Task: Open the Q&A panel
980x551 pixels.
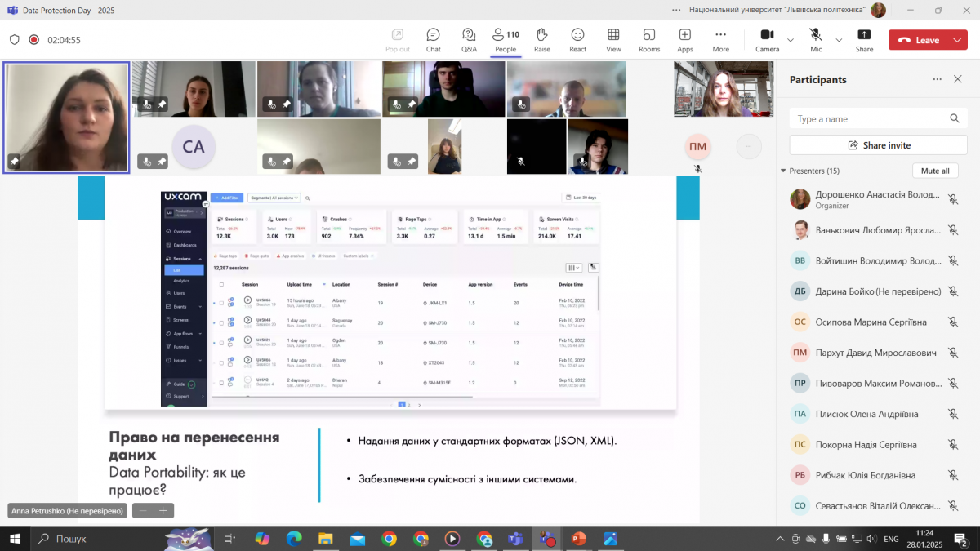Action: [469, 39]
